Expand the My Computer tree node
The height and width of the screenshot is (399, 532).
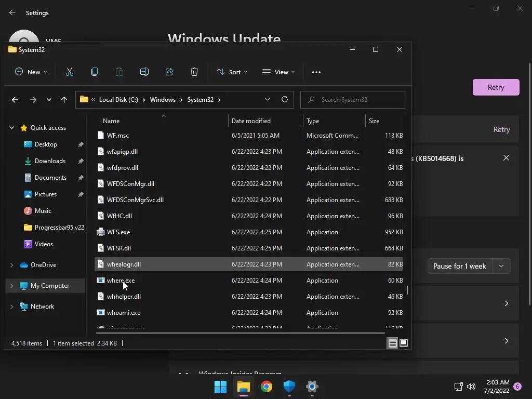pyautogui.click(x=11, y=286)
